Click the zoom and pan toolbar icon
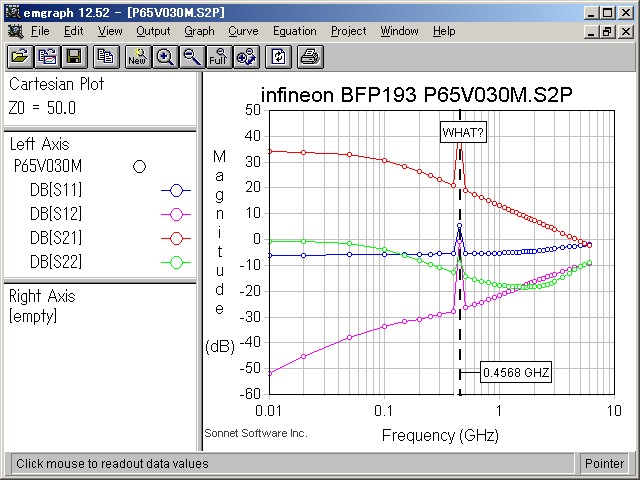The height and width of the screenshot is (480, 640). [247, 56]
